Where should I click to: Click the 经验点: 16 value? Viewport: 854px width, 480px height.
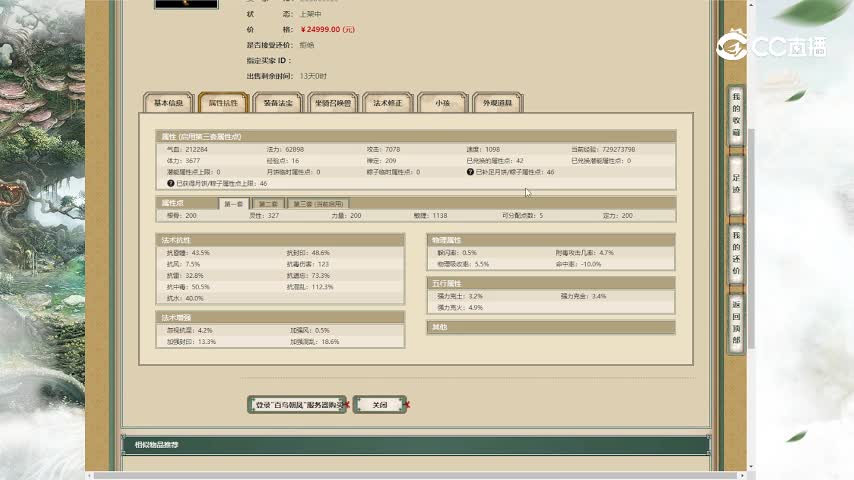[283, 161]
